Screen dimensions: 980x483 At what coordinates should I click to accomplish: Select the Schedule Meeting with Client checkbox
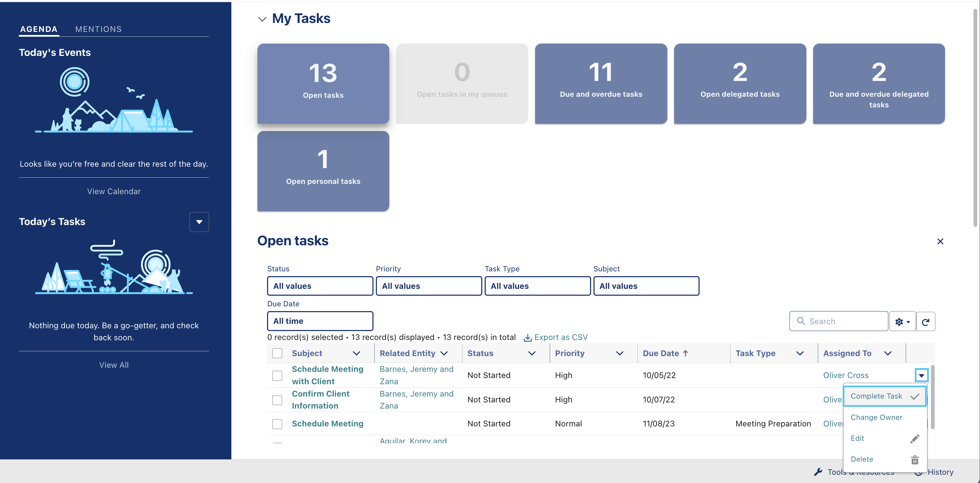pos(277,375)
